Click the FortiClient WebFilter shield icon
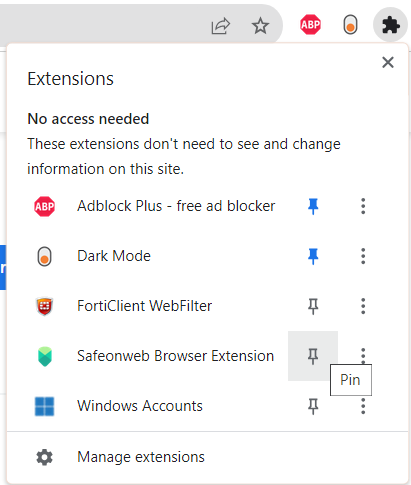This screenshot has height=485, width=411. pyautogui.click(x=44, y=306)
